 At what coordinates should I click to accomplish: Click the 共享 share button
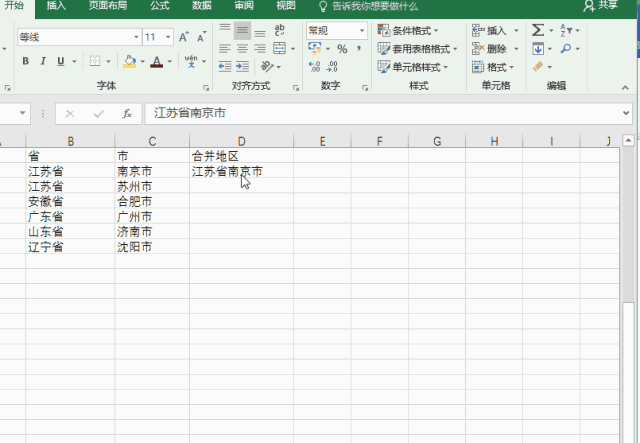click(x=601, y=6)
